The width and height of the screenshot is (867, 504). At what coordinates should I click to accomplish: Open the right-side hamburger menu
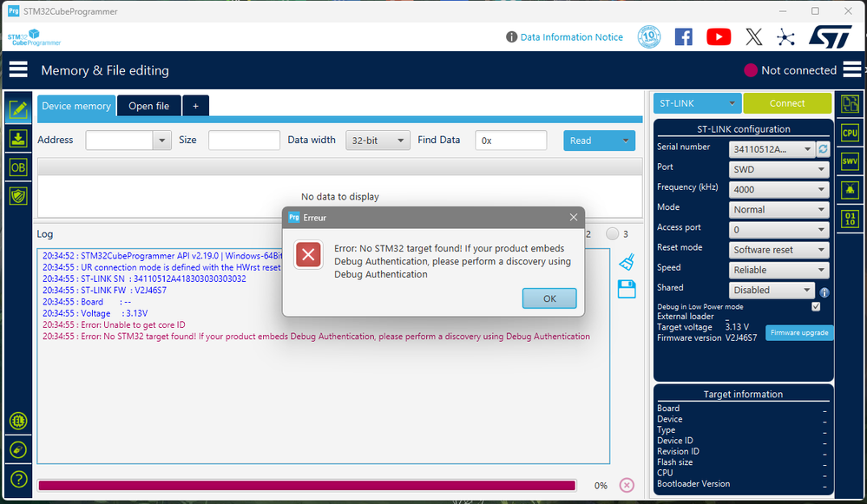[852, 69]
